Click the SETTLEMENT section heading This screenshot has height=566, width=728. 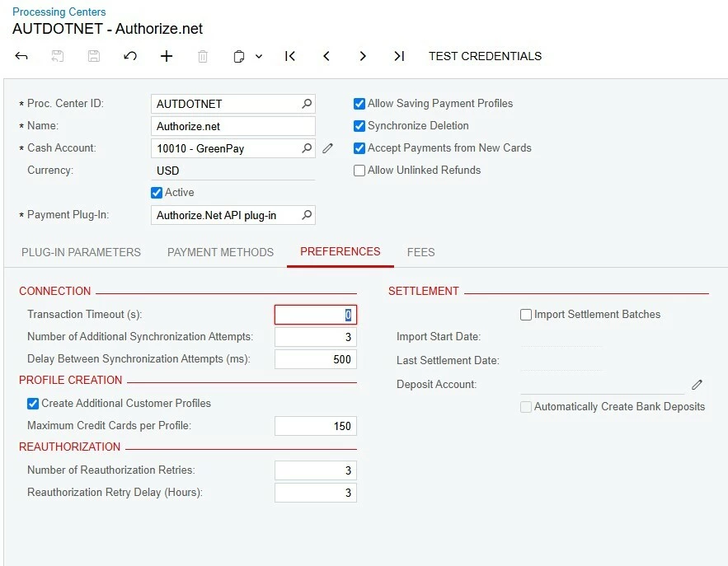point(424,291)
